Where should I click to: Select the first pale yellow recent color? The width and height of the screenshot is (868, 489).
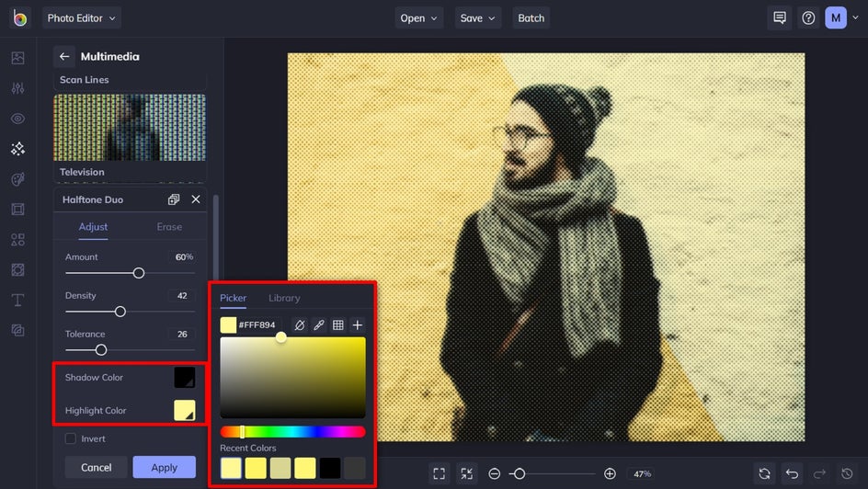(231, 468)
